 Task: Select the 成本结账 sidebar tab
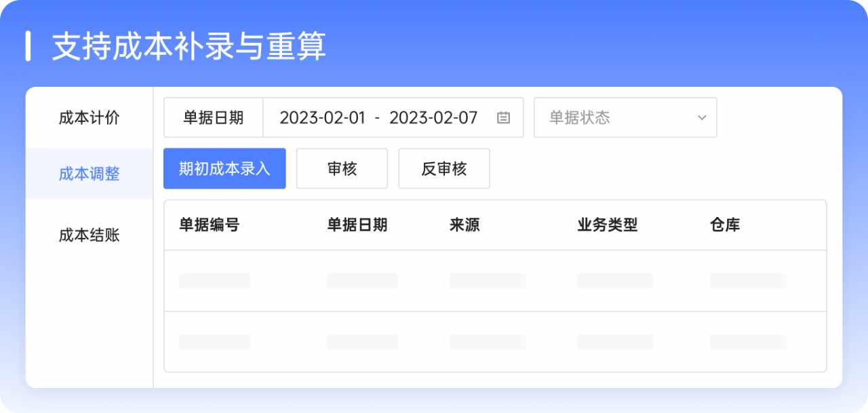tap(89, 235)
